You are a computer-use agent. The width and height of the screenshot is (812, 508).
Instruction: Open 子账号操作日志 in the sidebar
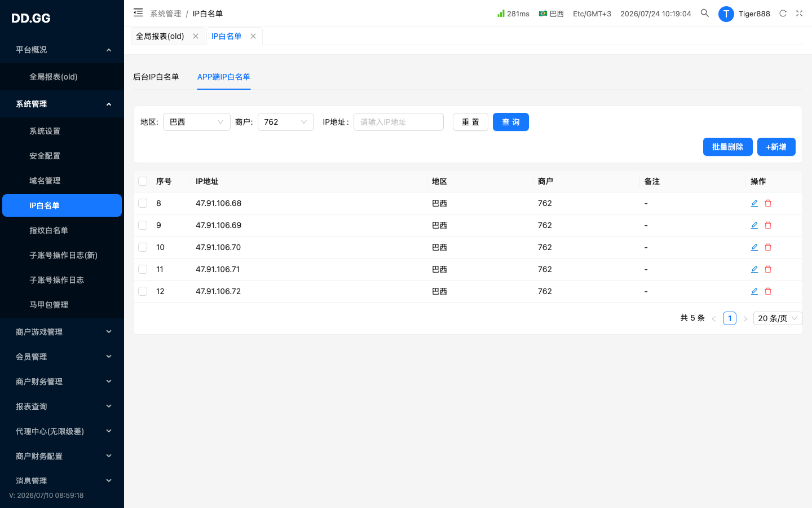pos(62,280)
